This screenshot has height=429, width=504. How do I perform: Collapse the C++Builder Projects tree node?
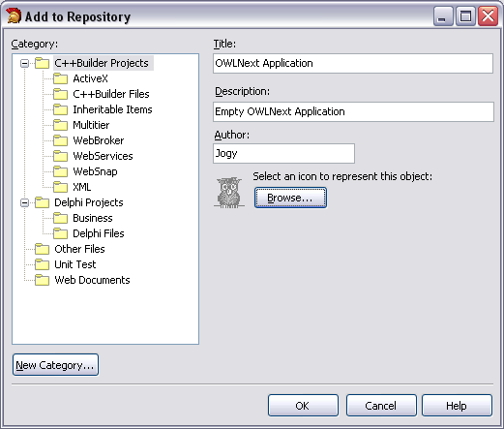pyautogui.click(x=24, y=63)
